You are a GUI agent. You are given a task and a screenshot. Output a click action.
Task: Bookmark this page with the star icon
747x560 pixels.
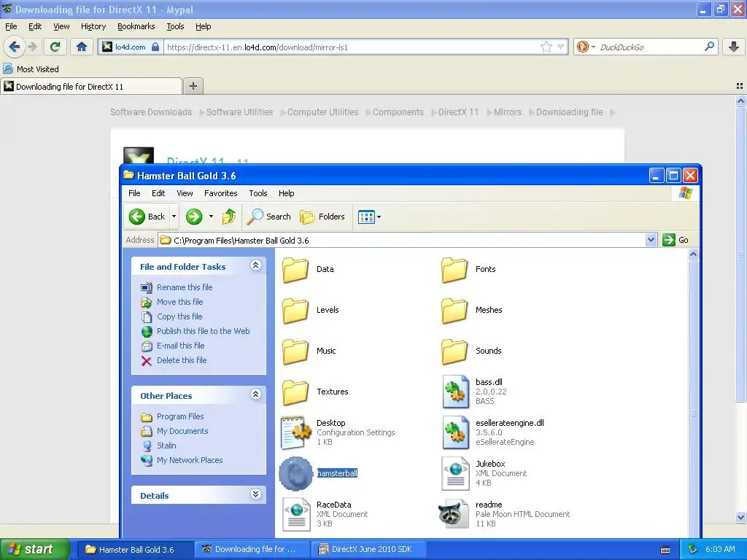(x=546, y=47)
